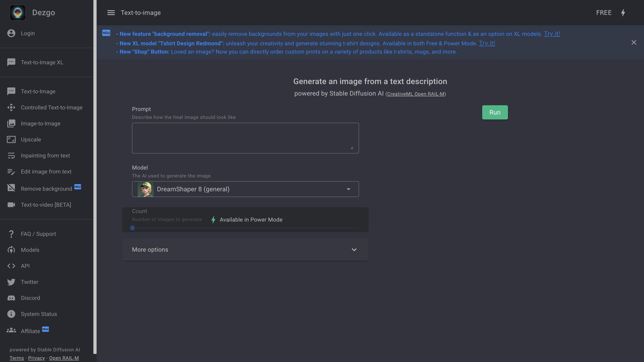Select Controlled Text-to-Image menu item
The height and width of the screenshot is (362, 644).
click(51, 108)
